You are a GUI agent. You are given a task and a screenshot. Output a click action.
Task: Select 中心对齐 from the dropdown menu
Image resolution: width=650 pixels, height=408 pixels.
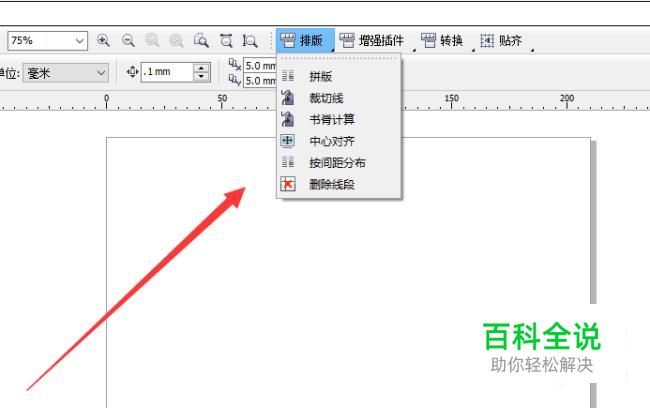point(339,141)
